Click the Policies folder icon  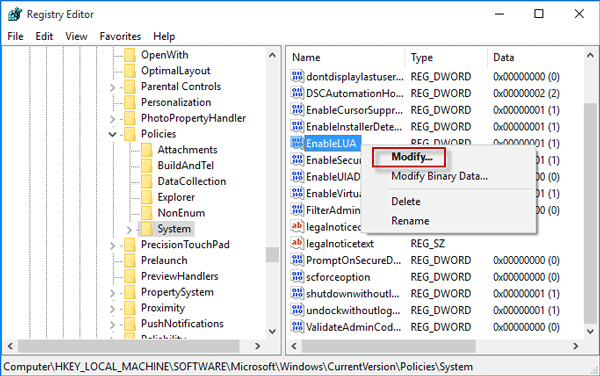[130, 134]
